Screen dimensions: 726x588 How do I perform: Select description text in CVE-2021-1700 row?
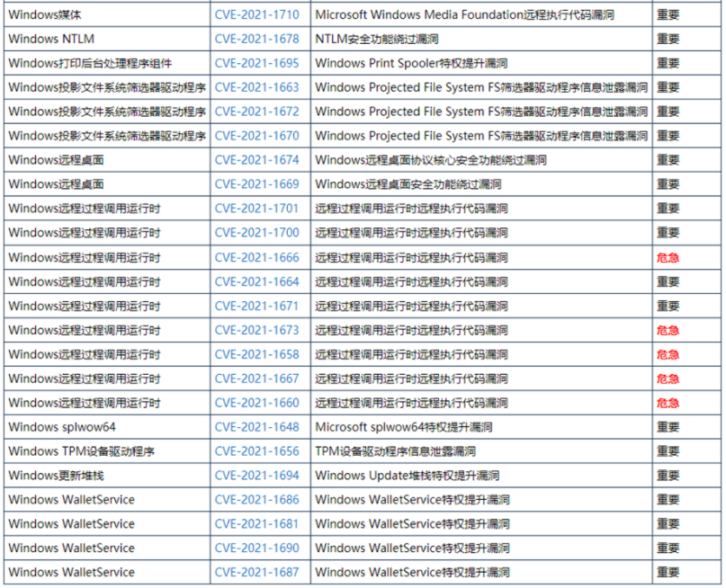[412, 233]
